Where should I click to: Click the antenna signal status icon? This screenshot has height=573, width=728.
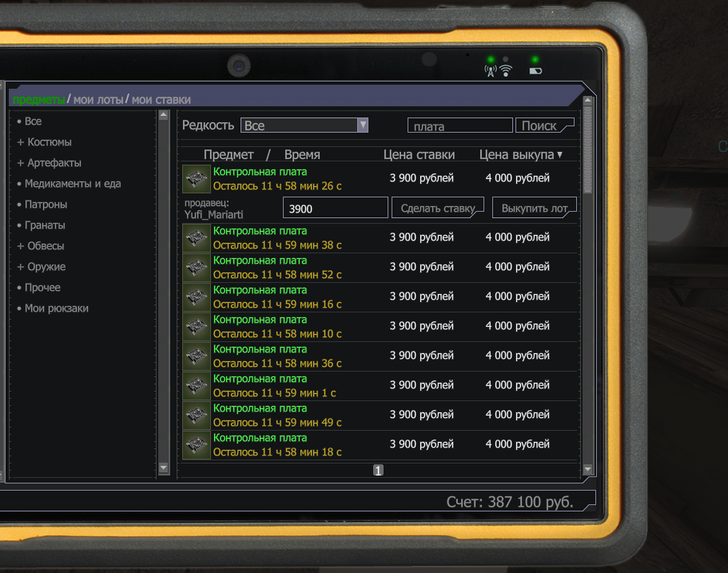(491, 71)
